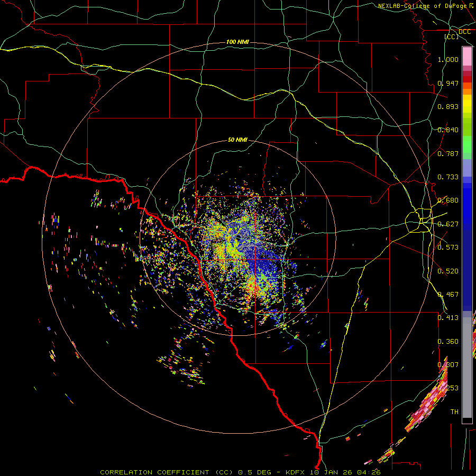
Task: Click the 0.573 scale value
Action: (448, 248)
